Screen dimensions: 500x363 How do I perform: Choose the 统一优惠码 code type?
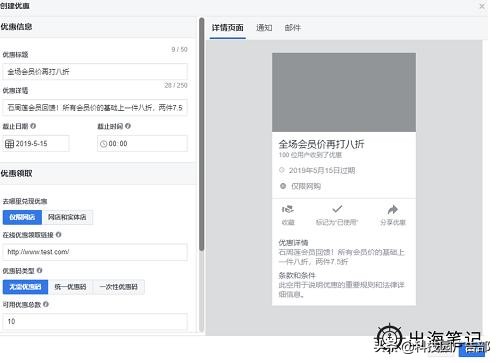(x=70, y=287)
